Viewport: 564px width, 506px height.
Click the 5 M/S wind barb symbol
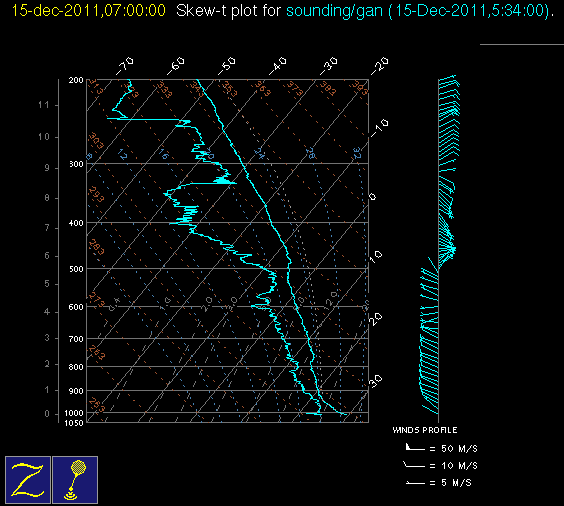tap(415, 483)
